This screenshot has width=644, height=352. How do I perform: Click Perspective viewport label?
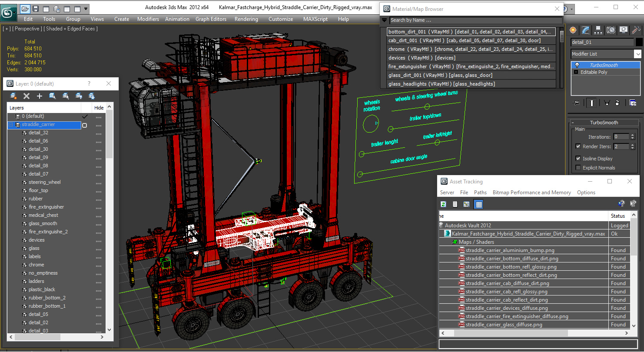click(x=27, y=29)
